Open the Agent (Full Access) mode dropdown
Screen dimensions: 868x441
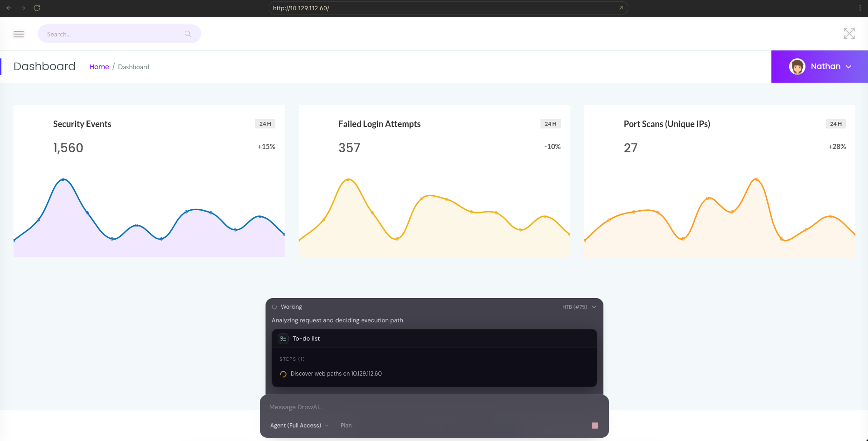(x=299, y=426)
